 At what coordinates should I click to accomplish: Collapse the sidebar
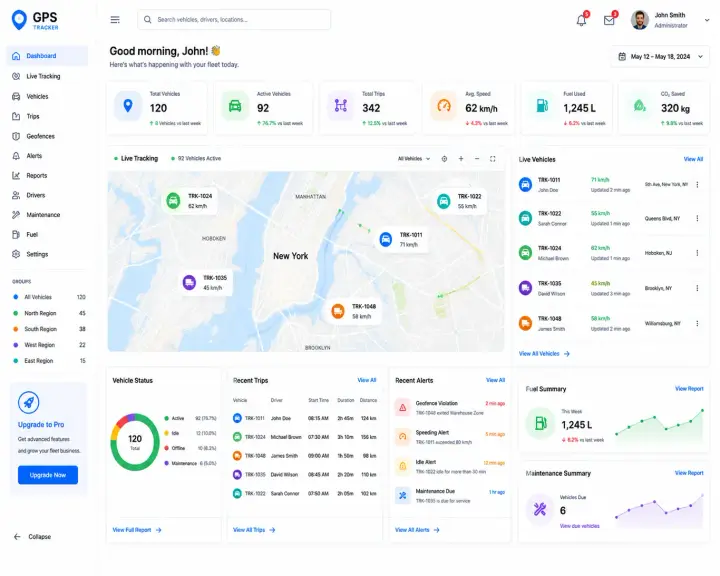point(32,536)
